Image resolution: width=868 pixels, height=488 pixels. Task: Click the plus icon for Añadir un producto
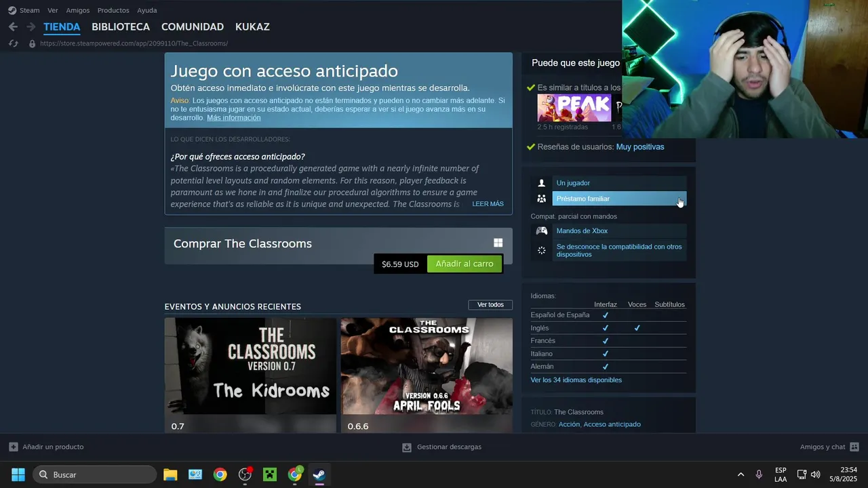click(x=13, y=447)
